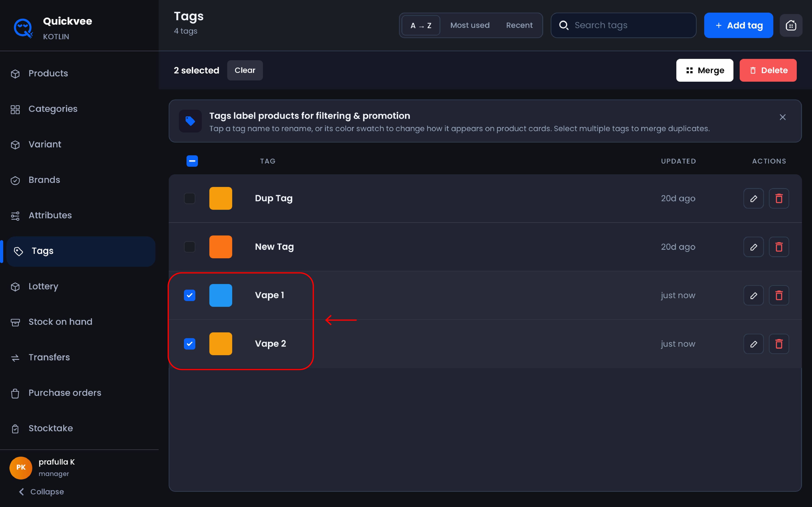This screenshot has width=812, height=507.
Task: Click the Transfers arrows icon
Action: (15, 358)
